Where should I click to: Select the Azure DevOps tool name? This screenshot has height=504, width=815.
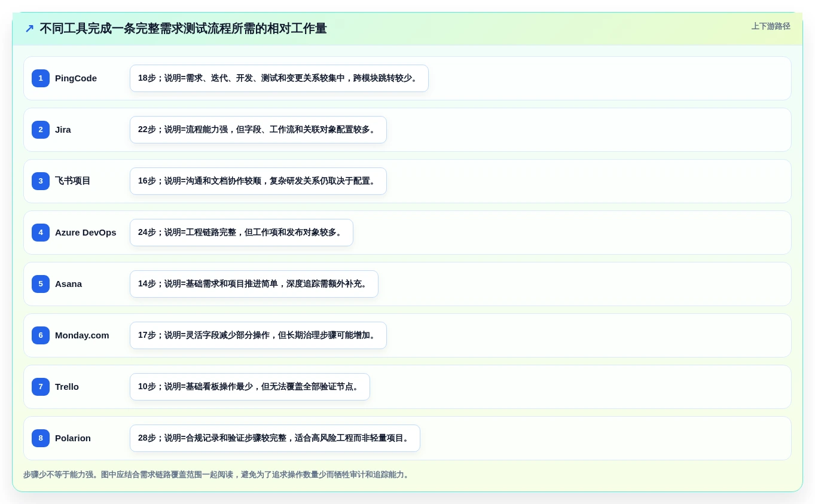(86, 233)
